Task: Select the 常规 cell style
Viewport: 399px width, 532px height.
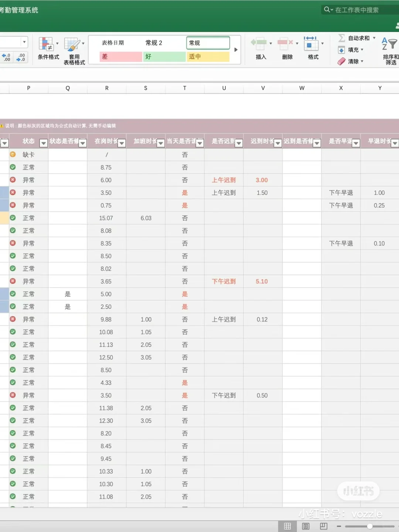Action: tap(208, 43)
